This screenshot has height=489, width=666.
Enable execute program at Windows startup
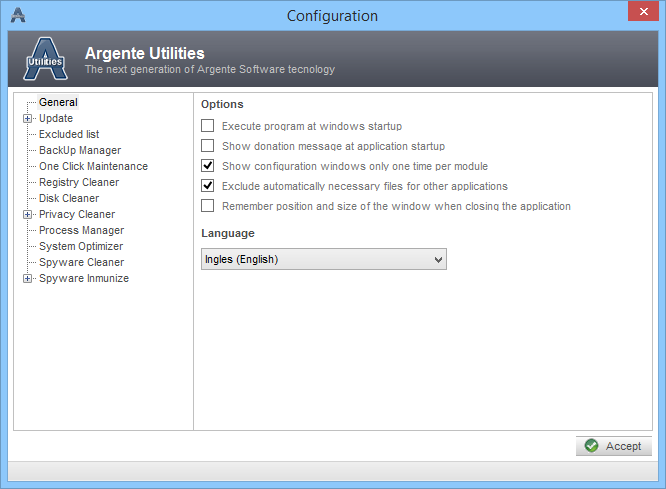click(208, 126)
